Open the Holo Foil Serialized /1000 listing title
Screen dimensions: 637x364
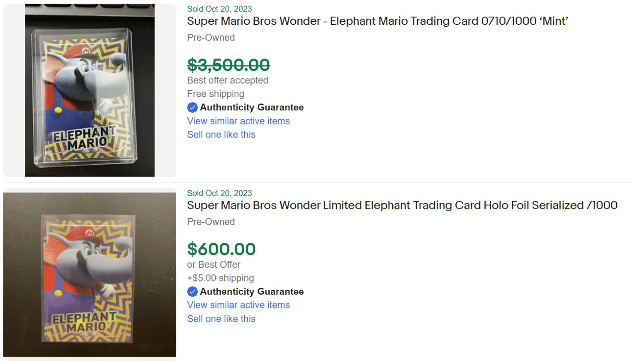click(x=401, y=205)
